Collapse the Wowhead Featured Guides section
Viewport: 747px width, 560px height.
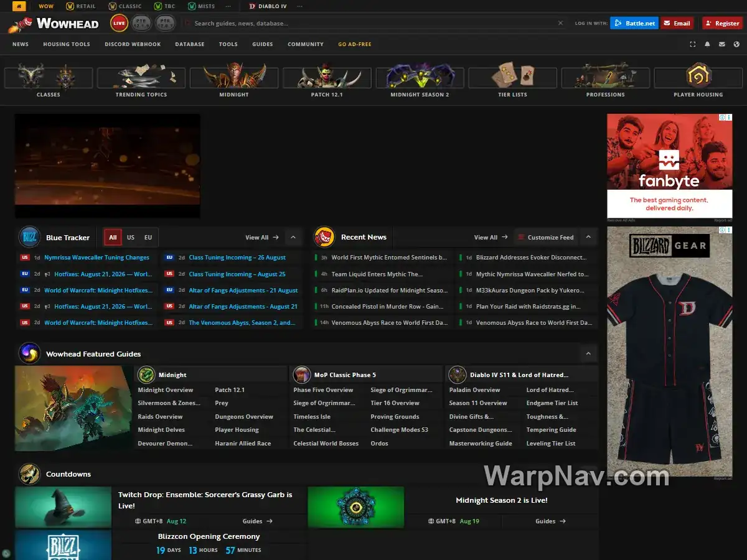click(x=588, y=353)
